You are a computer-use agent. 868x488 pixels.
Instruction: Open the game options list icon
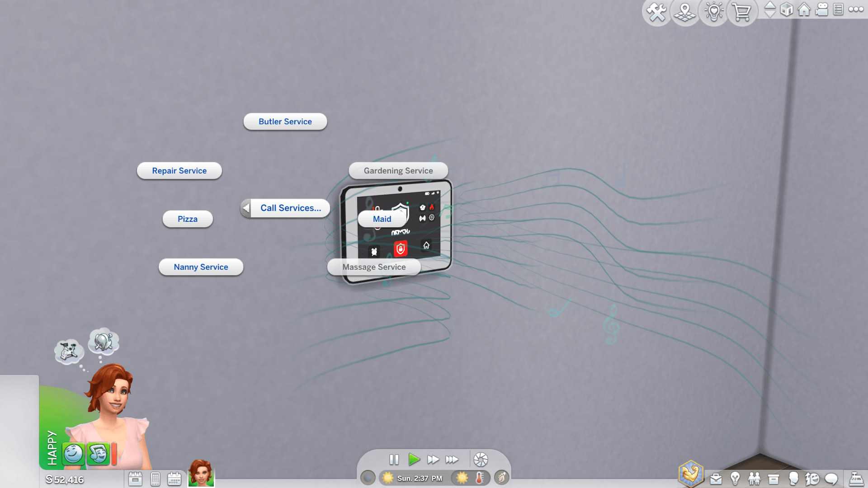[x=838, y=9]
